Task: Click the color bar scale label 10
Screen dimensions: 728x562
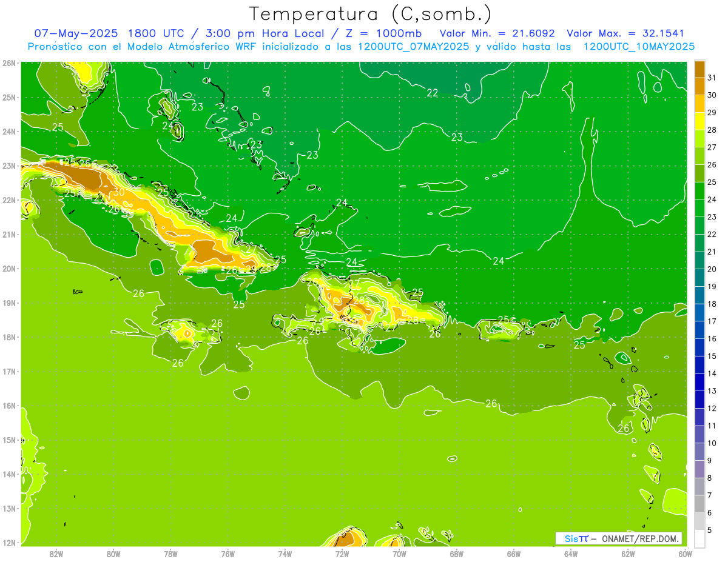Action: coord(712,443)
